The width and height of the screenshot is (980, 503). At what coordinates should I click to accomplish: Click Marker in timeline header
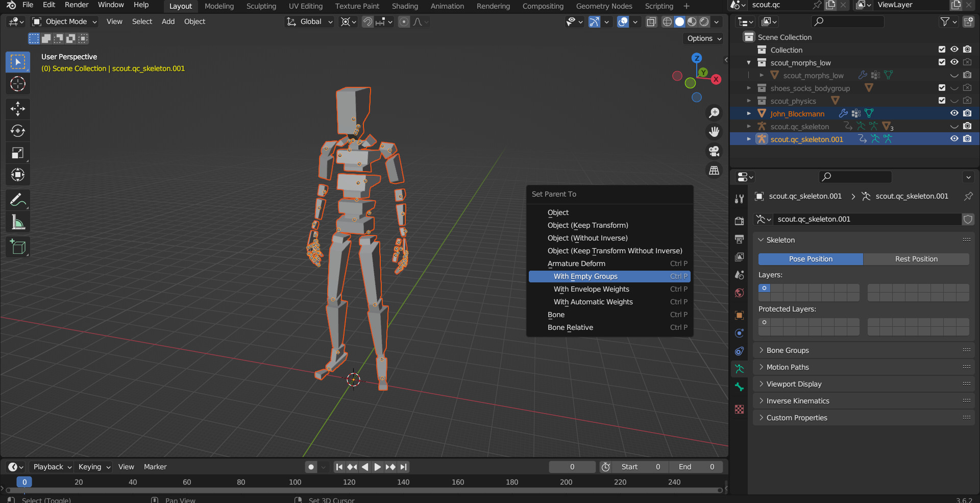click(155, 467)
